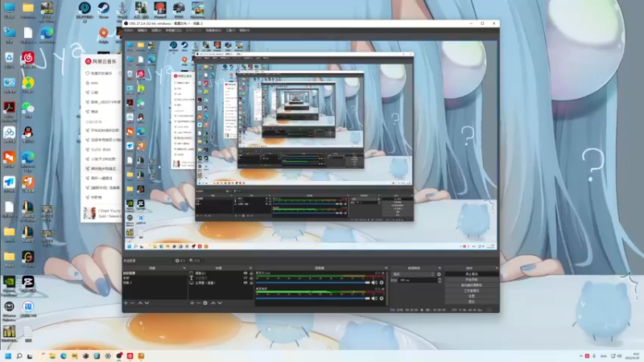Select 'emo' playlist in NetEase Music window

95,83
